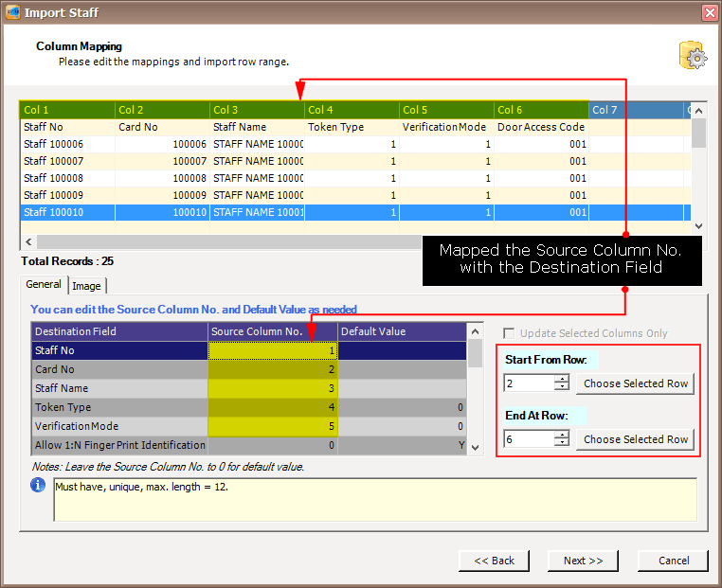Image resolution: width=722 pixels, height=588 pixels.
Task: Edit Source Column No. for Card No
Action: [273, 369]
